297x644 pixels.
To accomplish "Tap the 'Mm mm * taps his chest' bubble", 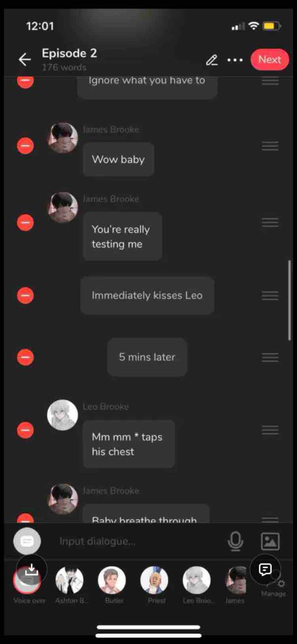I will coord(129,444).
